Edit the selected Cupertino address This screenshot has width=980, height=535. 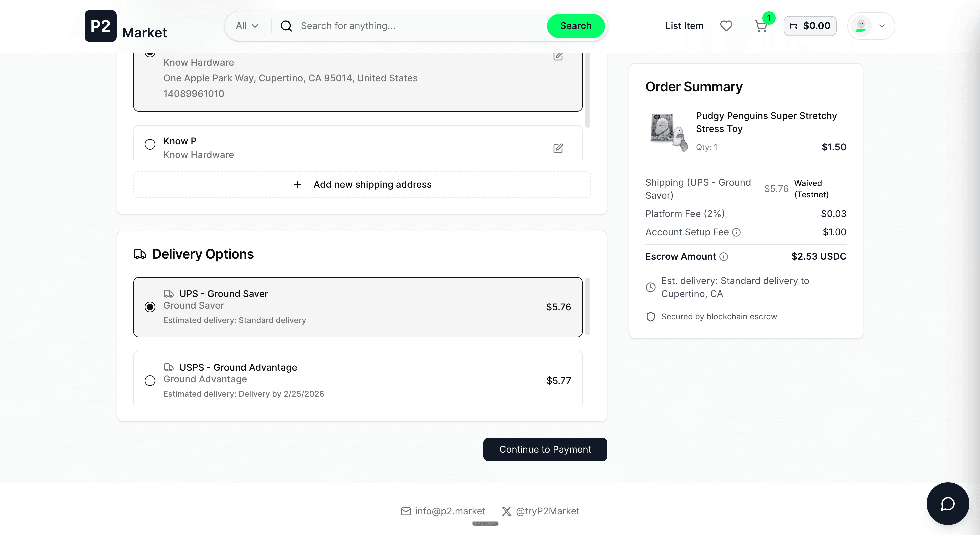point(558,56)
